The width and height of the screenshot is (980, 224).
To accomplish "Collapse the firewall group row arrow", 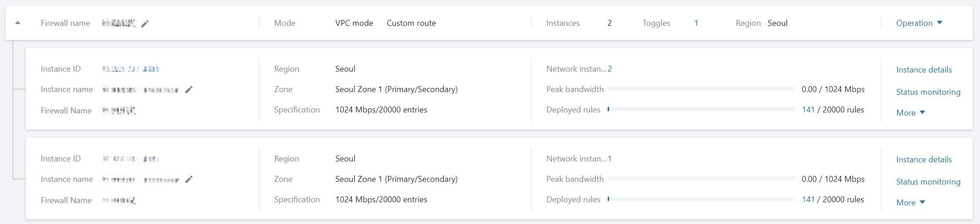I will [18, 23].
